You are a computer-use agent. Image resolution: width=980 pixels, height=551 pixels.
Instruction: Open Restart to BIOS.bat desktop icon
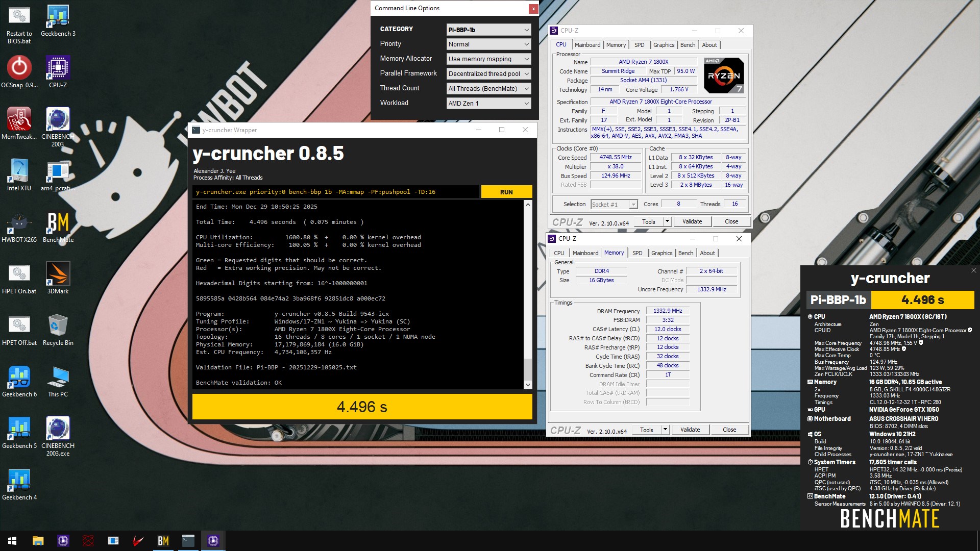pos(19,24)
